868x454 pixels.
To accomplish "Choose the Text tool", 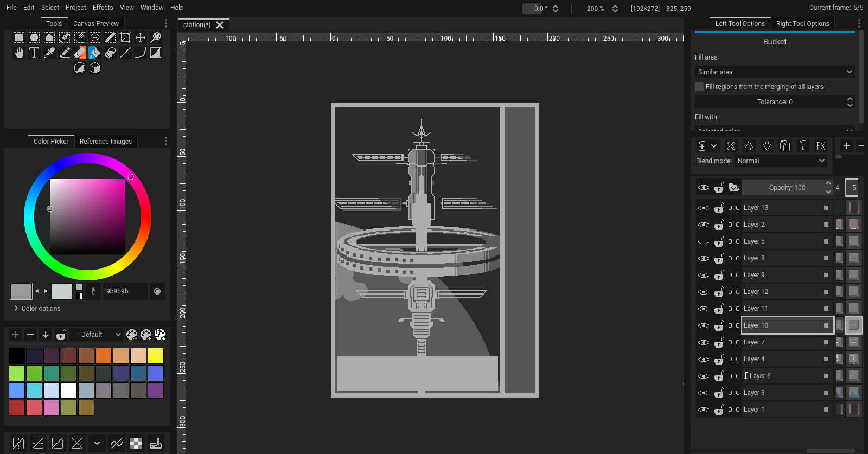I will point(34,53).
